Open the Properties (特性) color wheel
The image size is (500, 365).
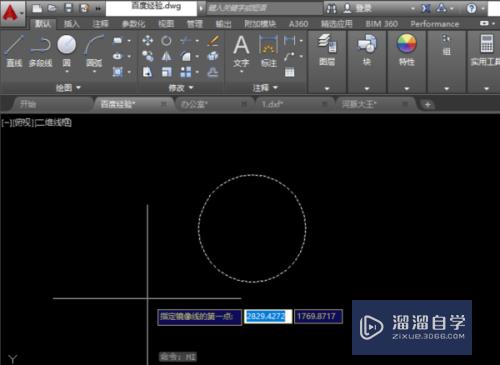pyautogui.click(x=407, y=49)
